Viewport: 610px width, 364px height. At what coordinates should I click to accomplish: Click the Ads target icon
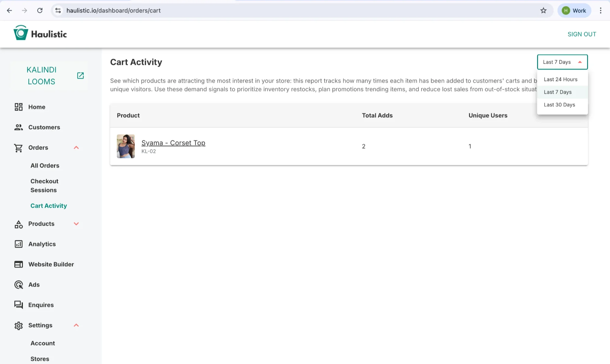coord(19,284)
